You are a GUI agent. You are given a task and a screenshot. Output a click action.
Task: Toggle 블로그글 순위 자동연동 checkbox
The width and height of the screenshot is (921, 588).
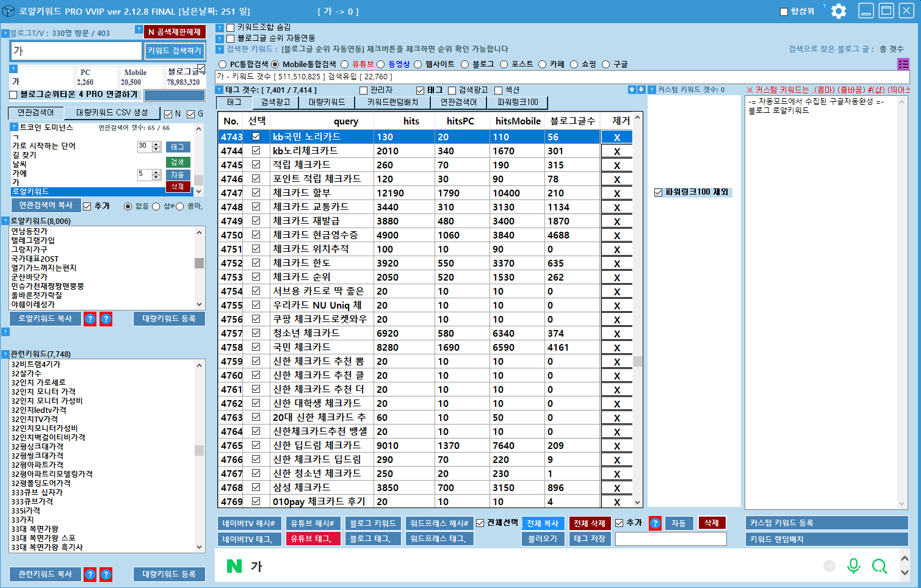pos(231,38)
